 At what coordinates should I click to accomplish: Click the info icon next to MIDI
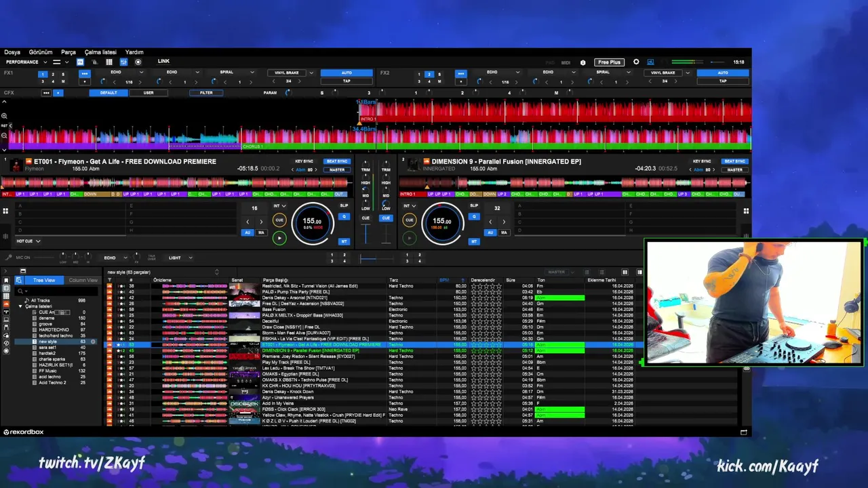(x=583, y=62)
